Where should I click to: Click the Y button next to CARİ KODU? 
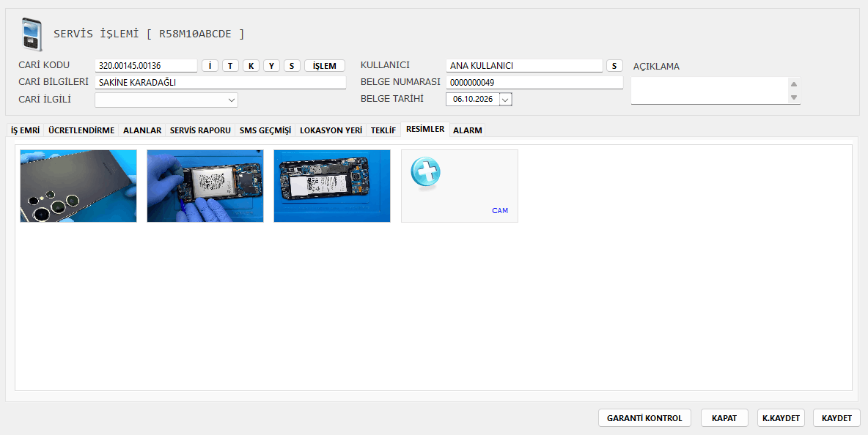pos(271,66)
